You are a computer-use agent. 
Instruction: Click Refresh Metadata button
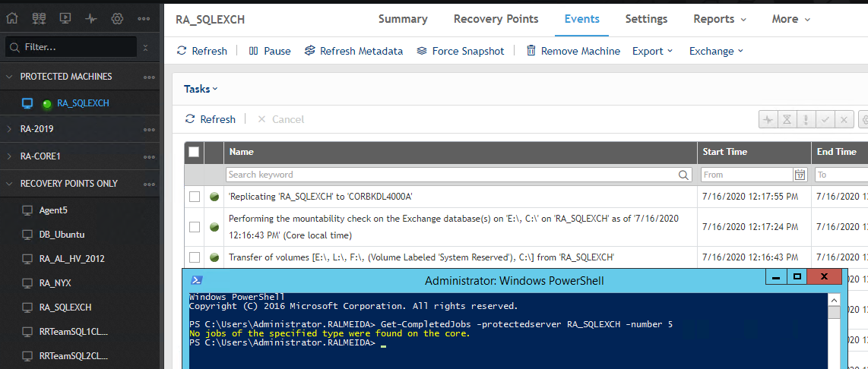[x=353, y=51]
